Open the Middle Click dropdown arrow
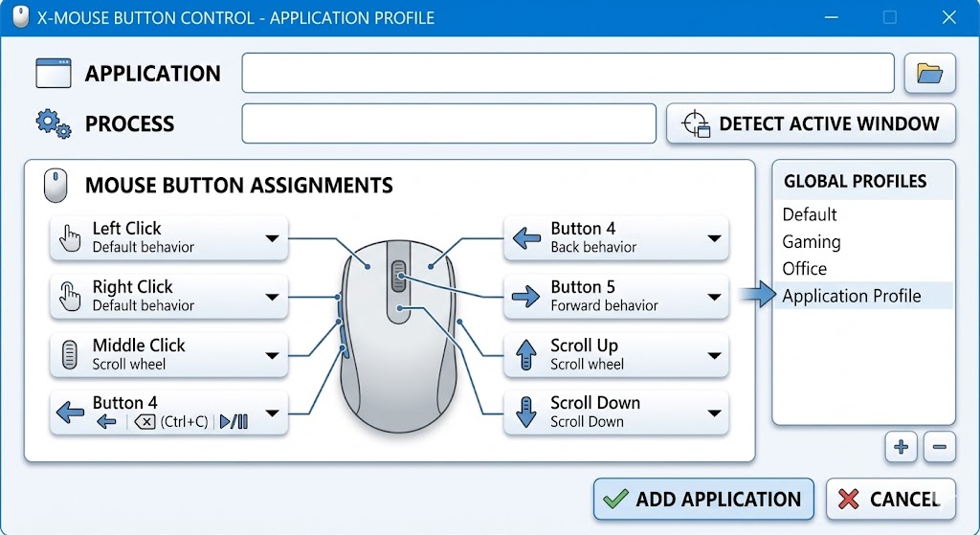The height and width of the screenshot is (535, 980). [272, 355]
